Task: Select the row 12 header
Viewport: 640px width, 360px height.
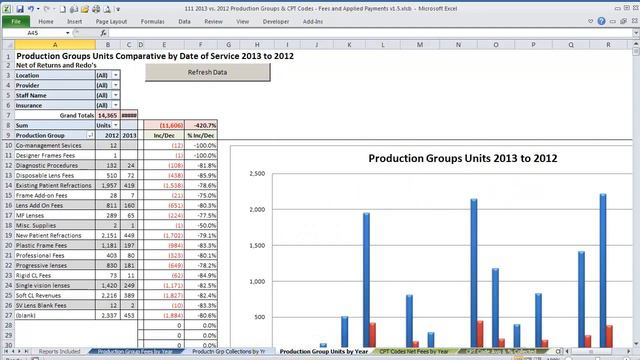Action: click(x=8, y=165)
